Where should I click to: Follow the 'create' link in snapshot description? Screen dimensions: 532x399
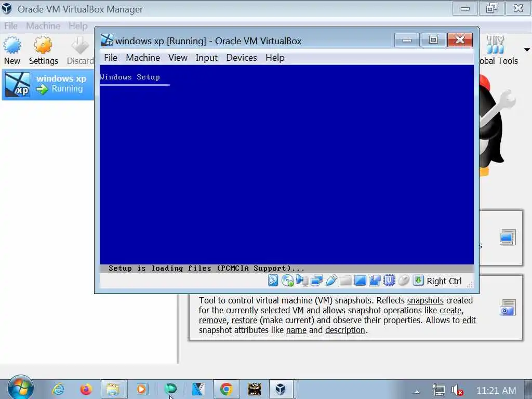coord(450,310)
